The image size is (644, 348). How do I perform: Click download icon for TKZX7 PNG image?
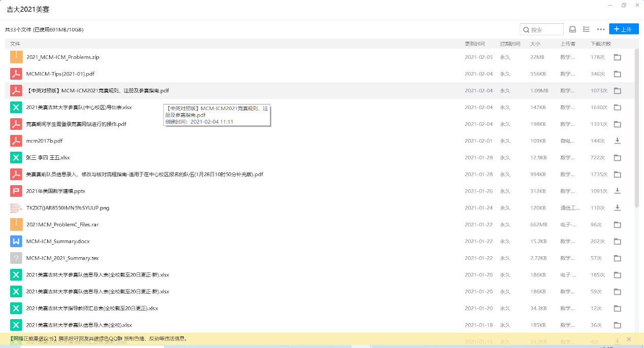click(618, 207)
